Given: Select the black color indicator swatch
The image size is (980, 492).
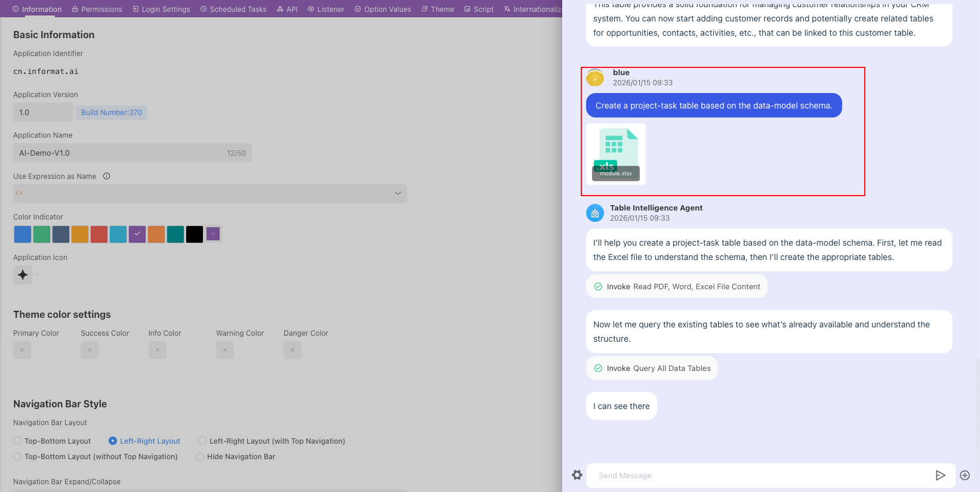Looking at the screenshot, I should tap(195, 234).
